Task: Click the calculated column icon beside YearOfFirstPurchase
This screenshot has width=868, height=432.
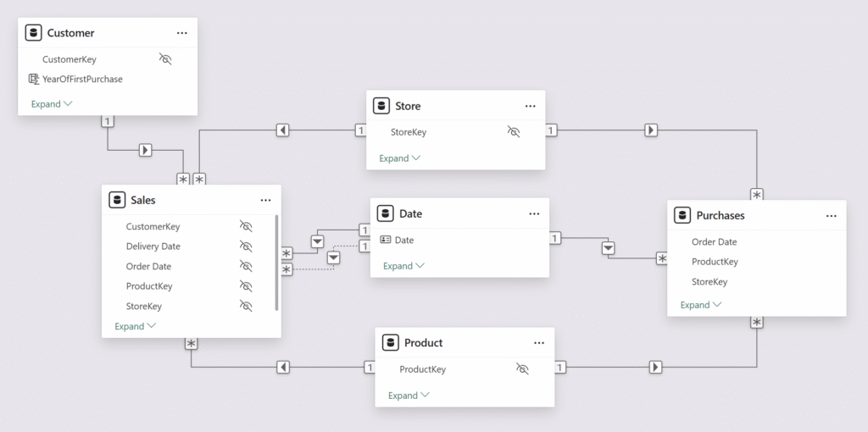Action: [34, 79]
